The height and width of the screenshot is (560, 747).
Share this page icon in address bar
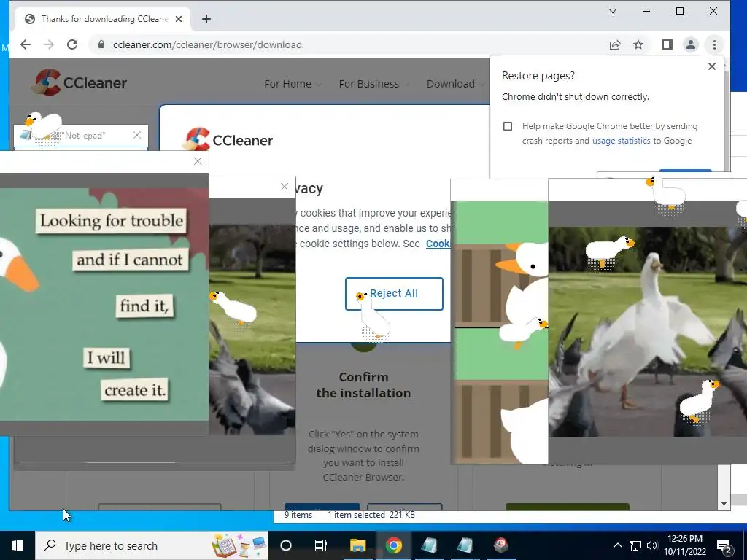614,44
